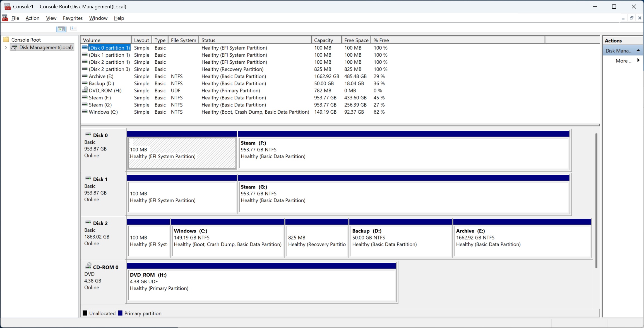Click the drive icon next to Windows (C:)
Image resolution: width=644 pixels, height=328 pixels.
coord(85,112)
